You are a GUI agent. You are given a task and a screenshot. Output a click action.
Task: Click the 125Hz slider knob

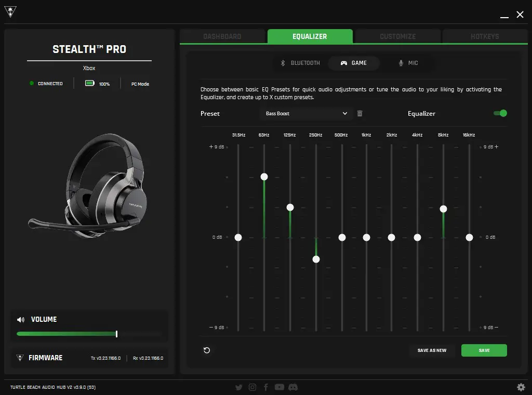(x=290, y=208)
